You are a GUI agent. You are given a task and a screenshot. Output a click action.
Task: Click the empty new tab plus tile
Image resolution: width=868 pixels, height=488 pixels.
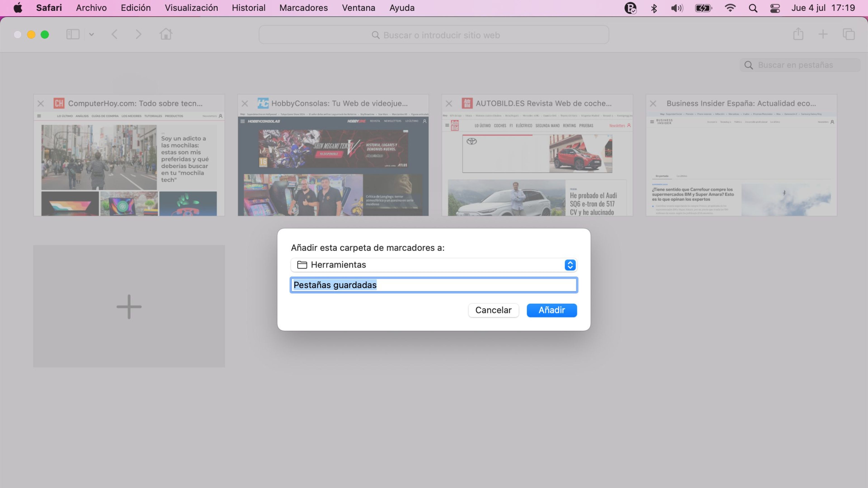pyautogui.click(x=129, y=306)
